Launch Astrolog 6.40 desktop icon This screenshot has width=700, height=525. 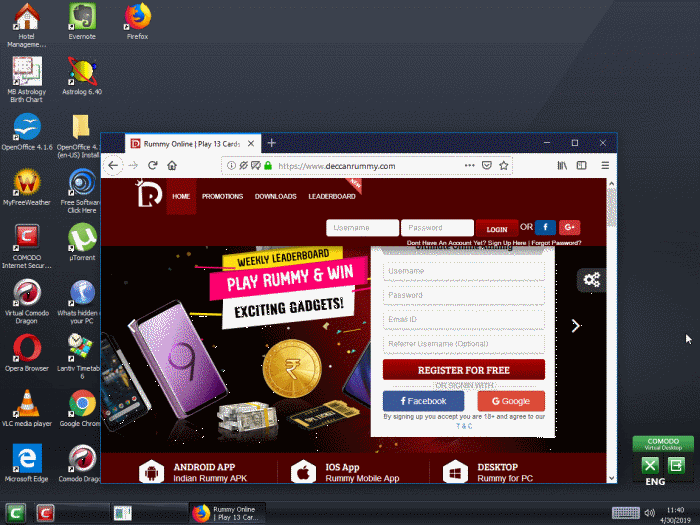point(82,76)
